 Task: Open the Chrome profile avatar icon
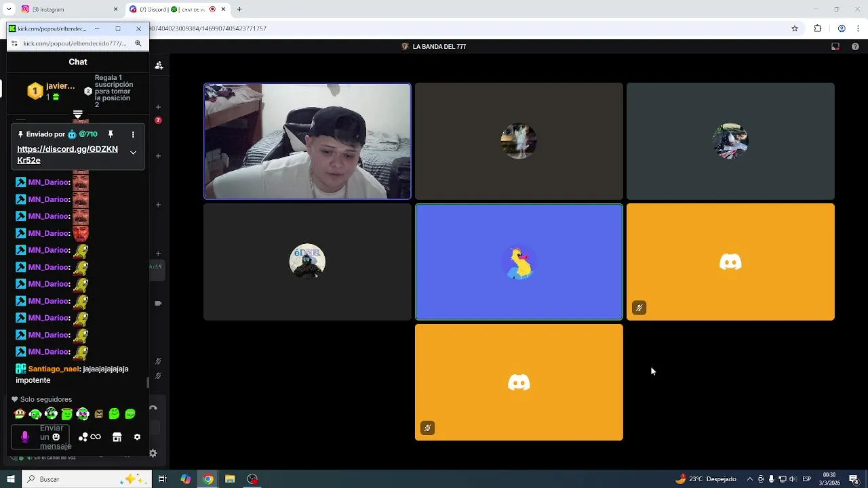pos(842,28)
